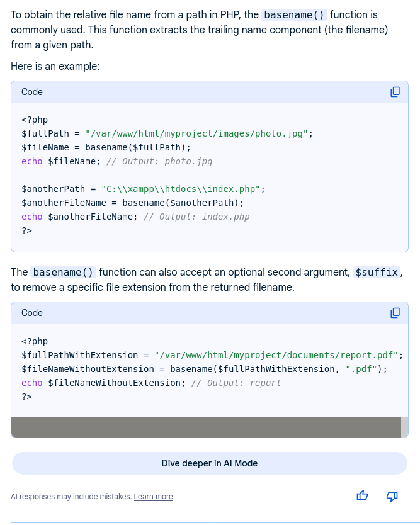Click the first code block's Code header
The width and height of the screenshot is (420, 525).
(x=32, y=92)
